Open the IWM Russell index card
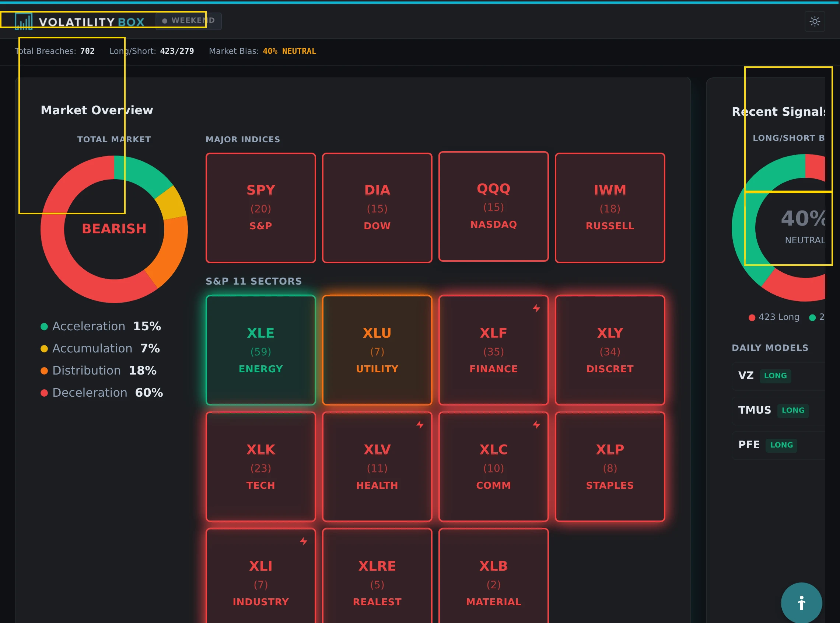 pos(610,208)
